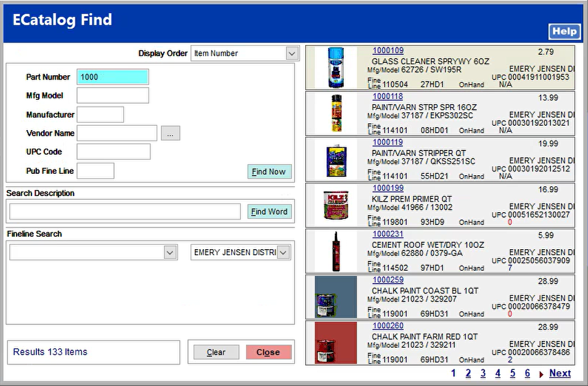Click the Part Number input field
Image resolution: width=588 pixels, height=386 pixels.
click(113, 77)
